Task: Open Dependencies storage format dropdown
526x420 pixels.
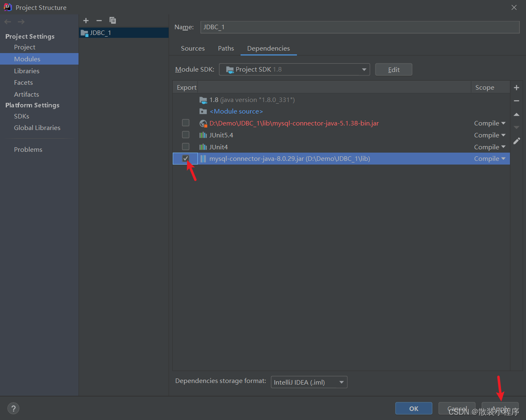Action: (309, 382)
